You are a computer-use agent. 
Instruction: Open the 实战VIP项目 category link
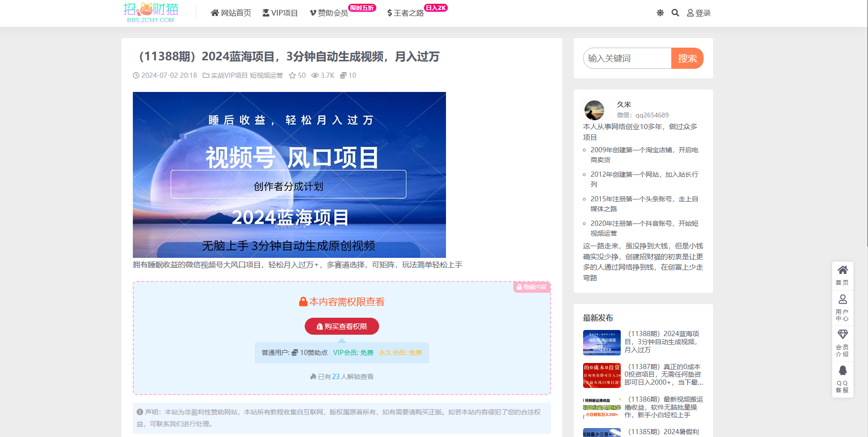coord(229,75)
